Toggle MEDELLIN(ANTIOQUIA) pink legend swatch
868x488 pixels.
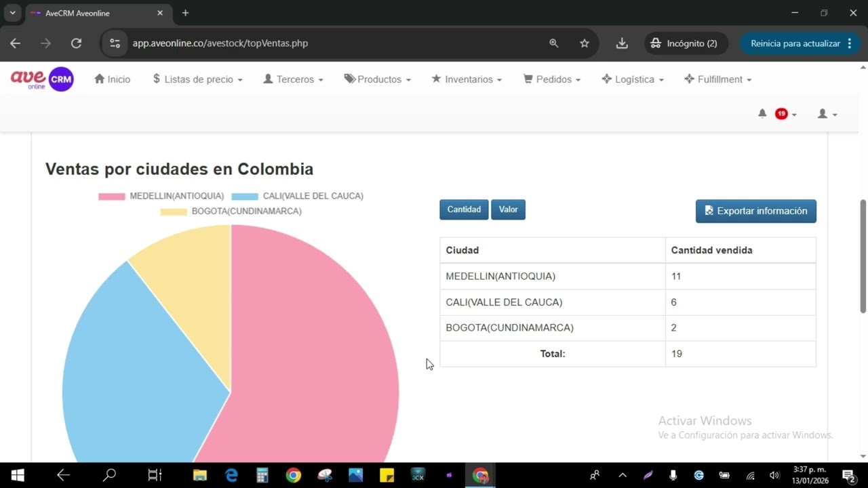(x=112, y=197)
